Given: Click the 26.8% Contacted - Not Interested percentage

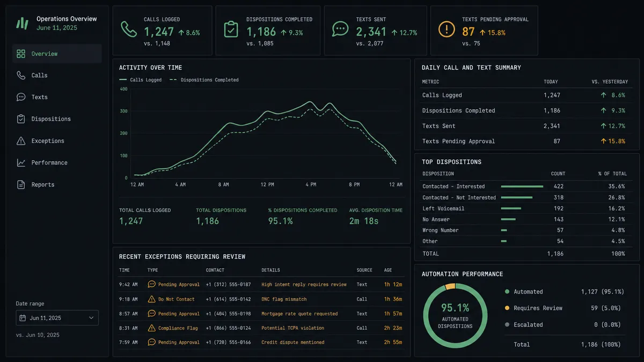Looking at the screenshot, I should pos(617,197).
